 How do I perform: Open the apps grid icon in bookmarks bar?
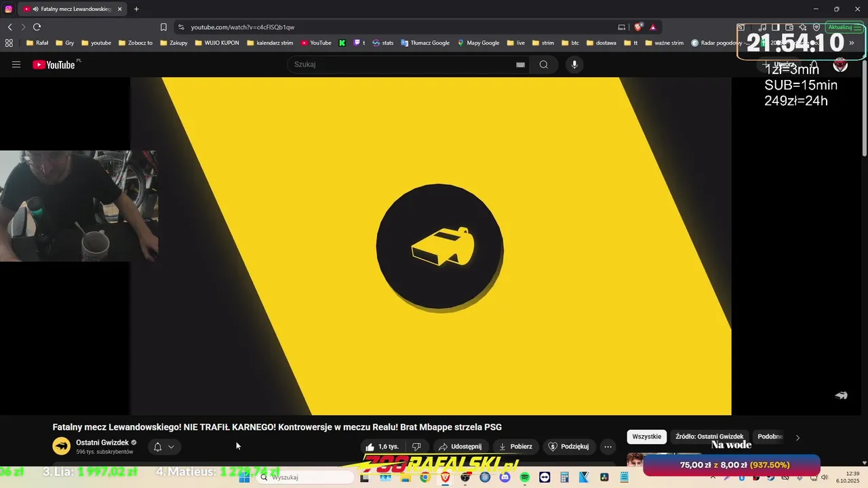(x=9, y=43)
